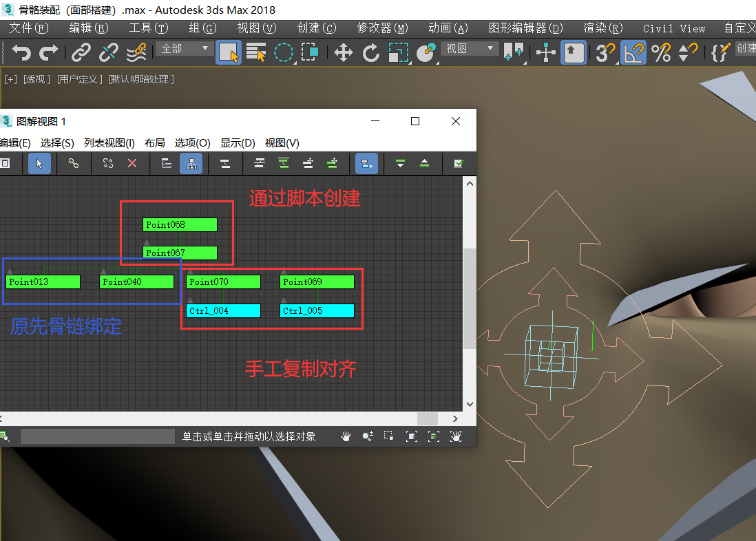The height and width of the screenshot is (541, 756).
Task: Activate Unlink Selection tool
Action: click(x=109, y=52)
